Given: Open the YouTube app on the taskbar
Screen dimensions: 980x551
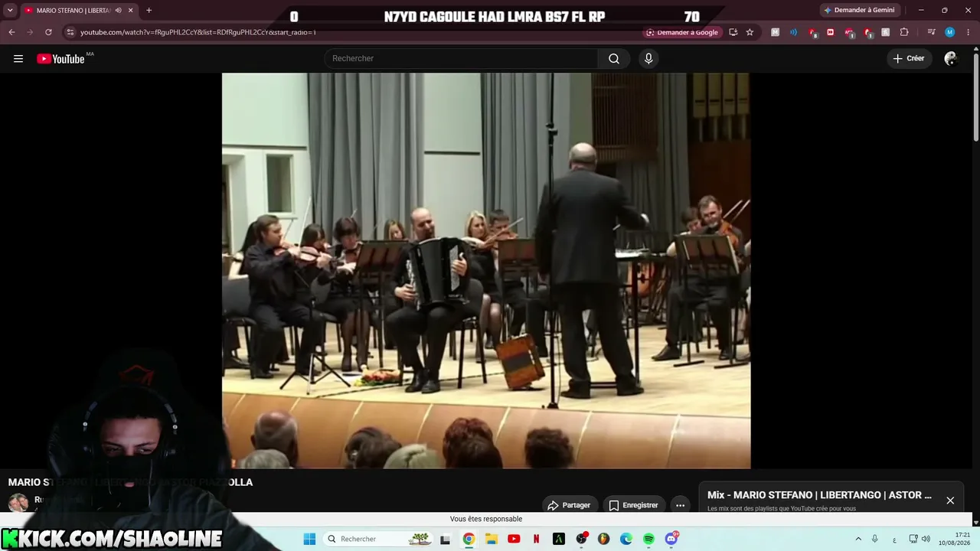Looking at the screenshot, I should [514, 539].
